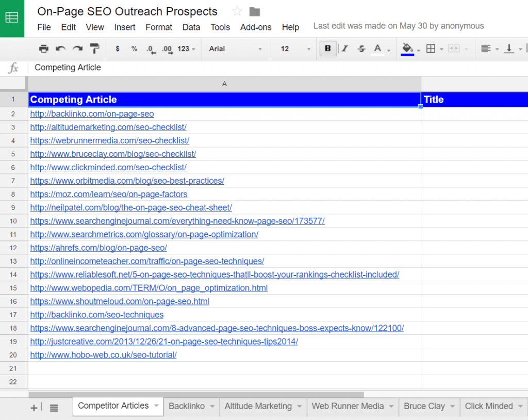Apply bold formatting from the toolbar
This screenshot has height=420, width=528.
click(328, 49)
